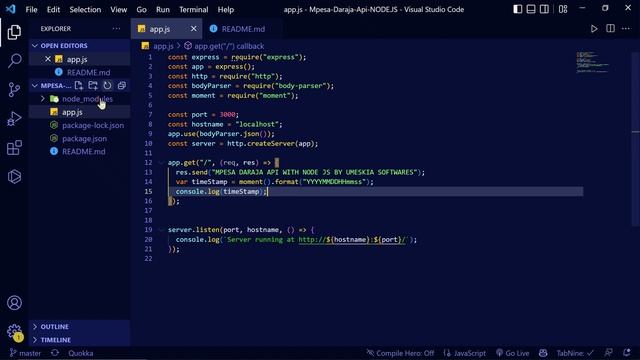Open the Quokka activity bar icon
The width and height of the screenshot is (640, 360).
coord(14,177)
